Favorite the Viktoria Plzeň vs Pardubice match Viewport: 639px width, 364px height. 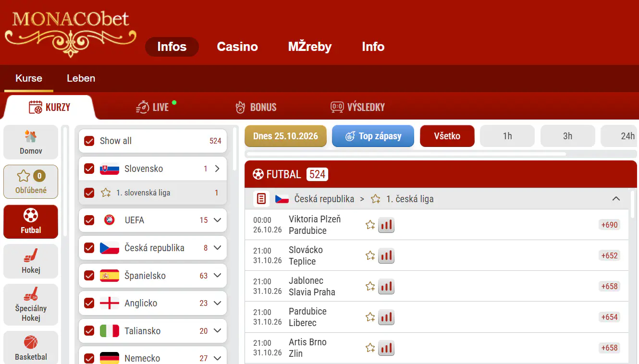click(370, 225)
